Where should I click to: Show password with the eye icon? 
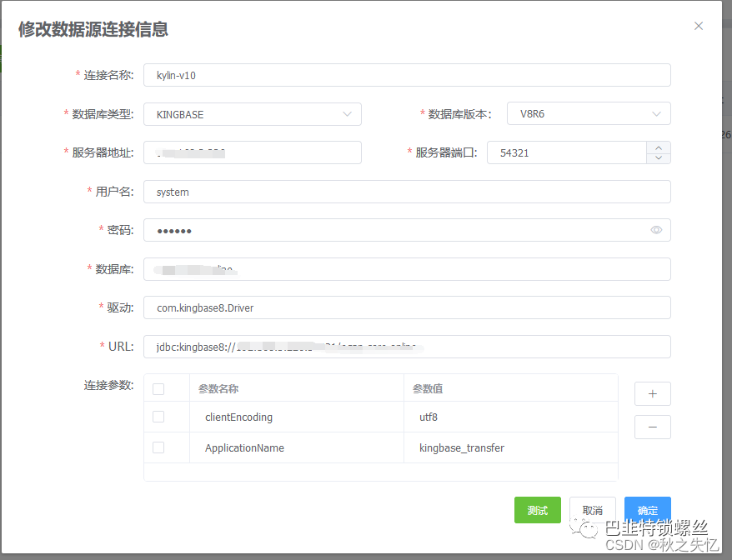[656, 230]
